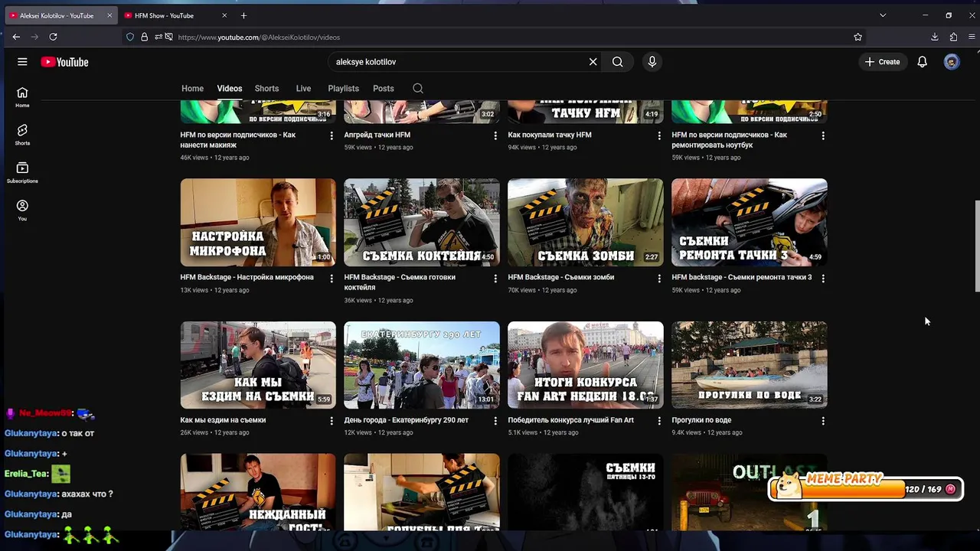
Task: Open the browser application menu
Action: pos(972,37)
